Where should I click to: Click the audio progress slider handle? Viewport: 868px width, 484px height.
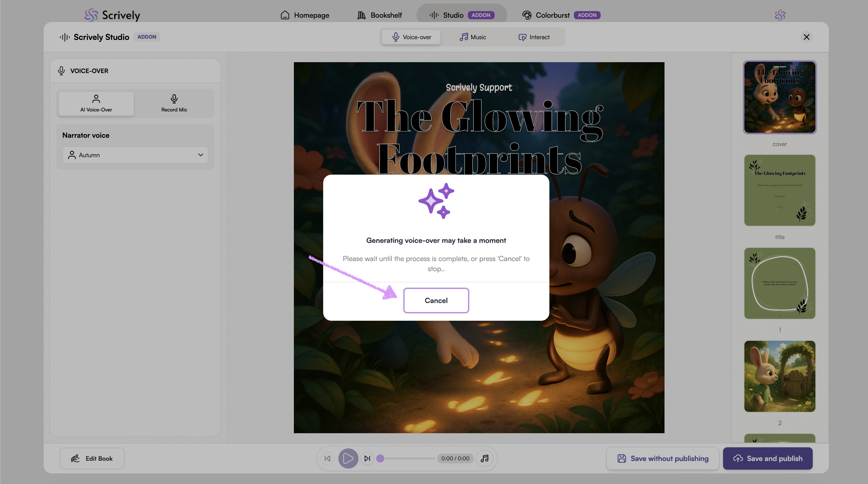point(380,458)
